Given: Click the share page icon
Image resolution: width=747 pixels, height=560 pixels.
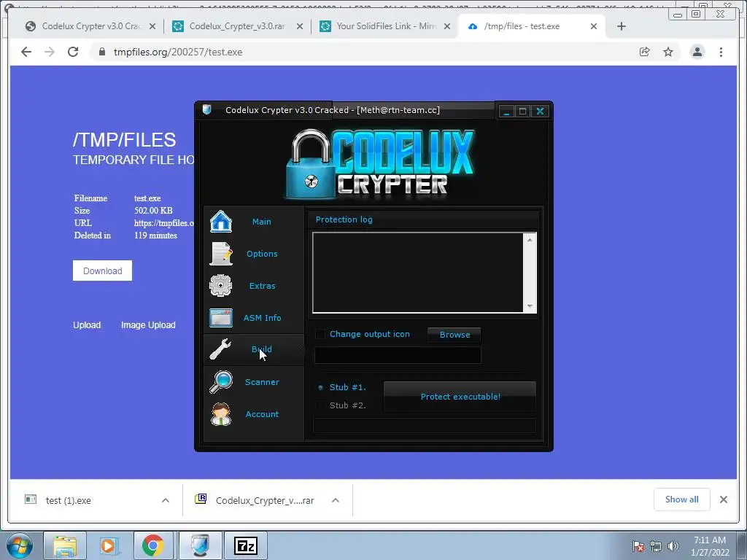Looking at the screenshot, I should coord(645,52).
